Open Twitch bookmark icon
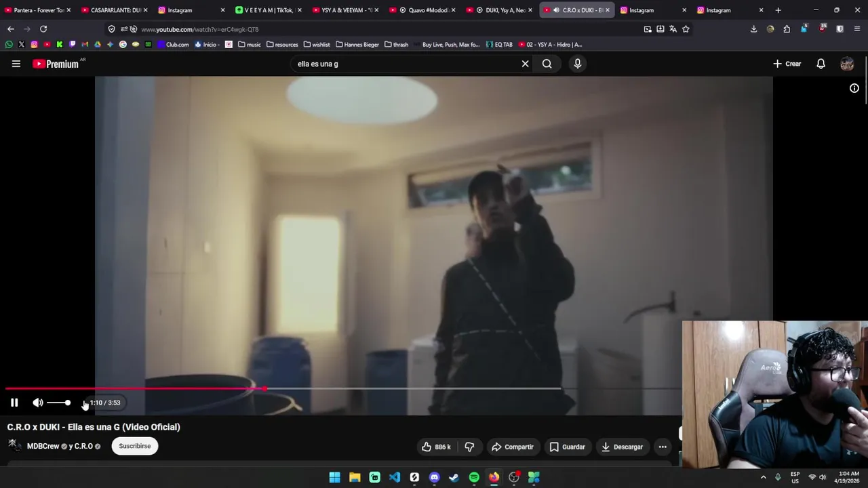This screenshot has height=488, width=868. [x=72, y=45]
